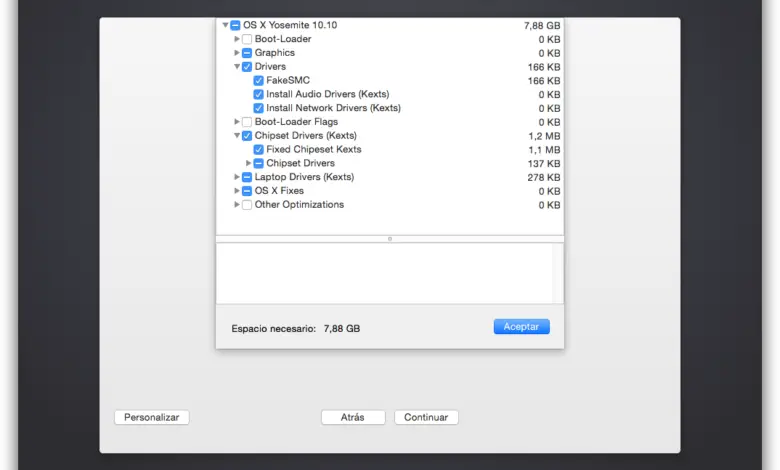
Task: Select the Fixed Chipeset Kexts label
Action: click(313, 149)
